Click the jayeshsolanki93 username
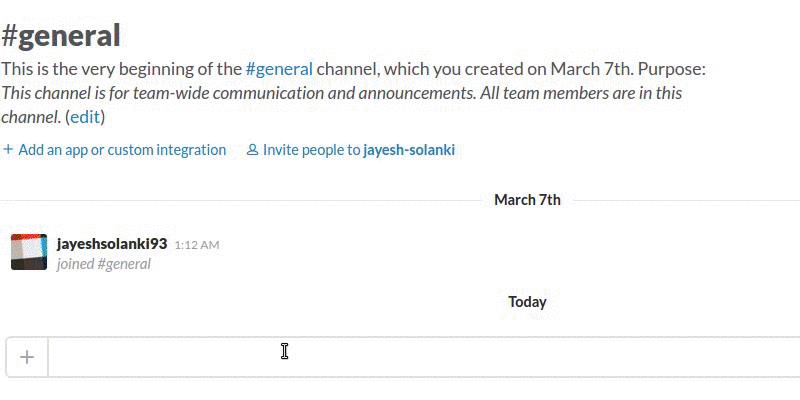Image resolution: width=800 pixels, height=400 pixels. (x=113, y=243)
